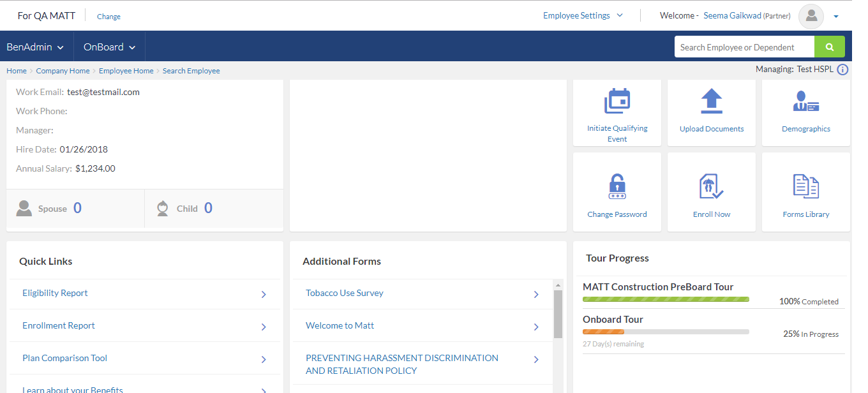Click the Enroll Now icon

tap(711, 187)
